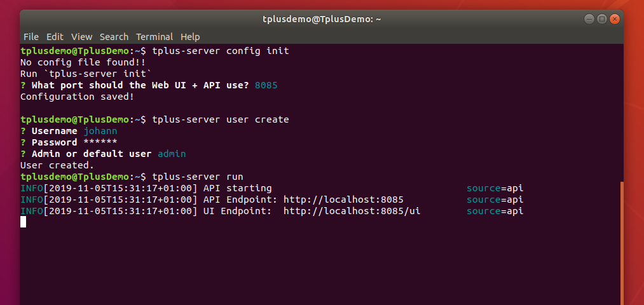Click the admin role answer text

pos(172,154)
